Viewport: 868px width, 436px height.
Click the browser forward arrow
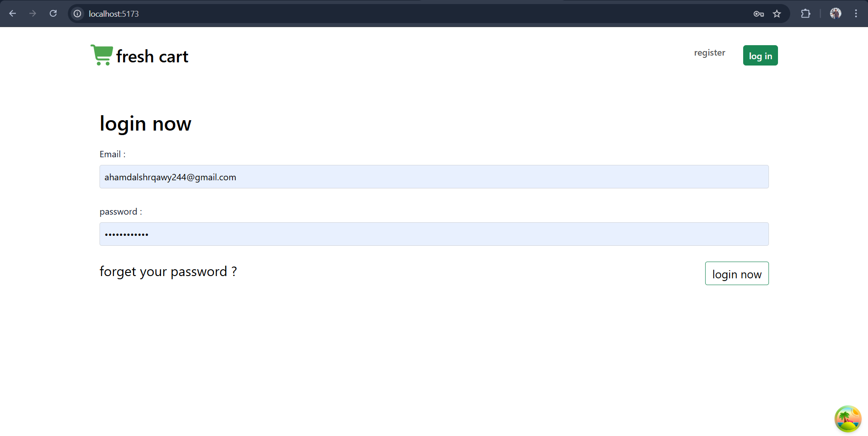coord(33,14)
